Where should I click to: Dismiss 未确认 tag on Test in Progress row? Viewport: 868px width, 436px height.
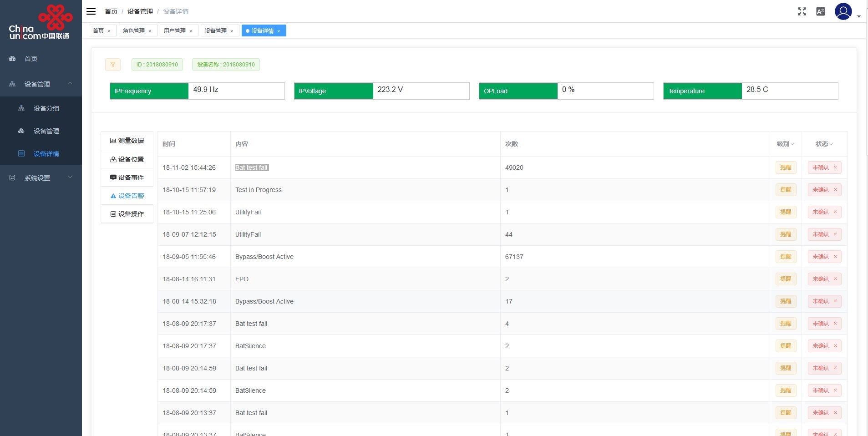tap(835, 190)
